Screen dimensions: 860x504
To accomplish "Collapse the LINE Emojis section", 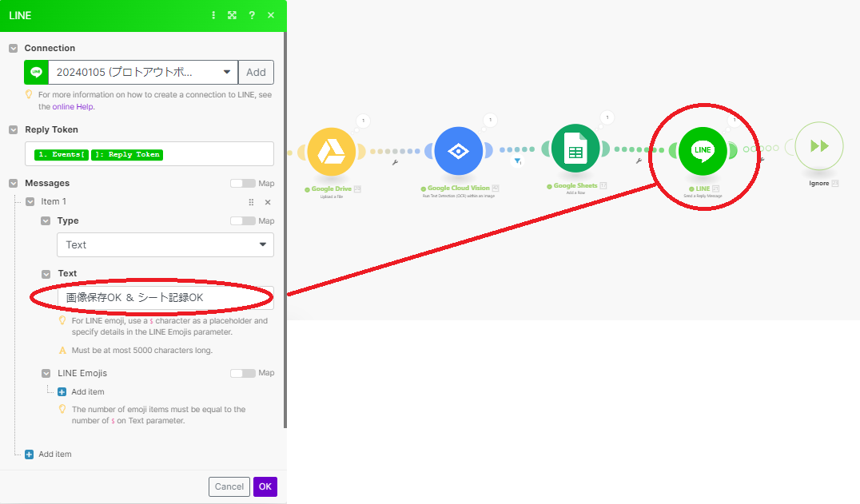I will (46, 373).
